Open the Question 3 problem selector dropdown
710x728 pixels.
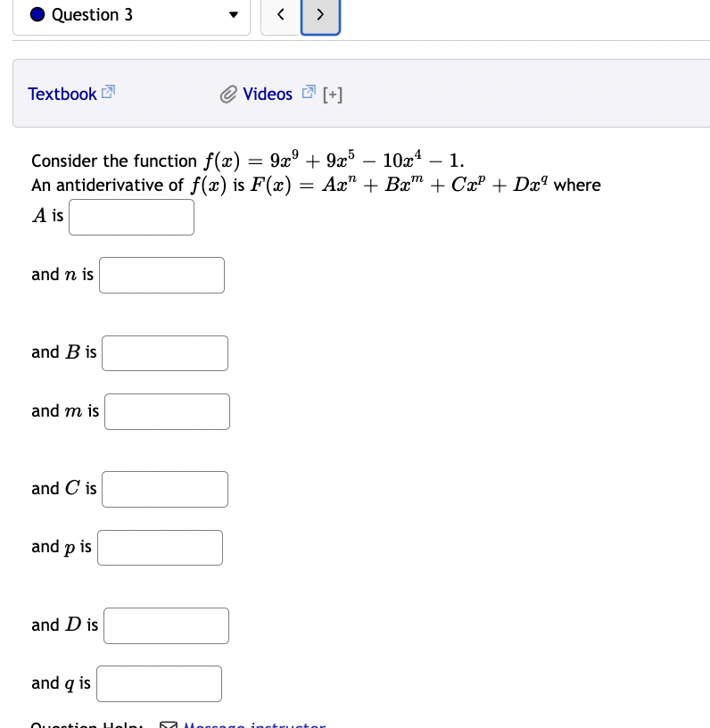(132, 14)
